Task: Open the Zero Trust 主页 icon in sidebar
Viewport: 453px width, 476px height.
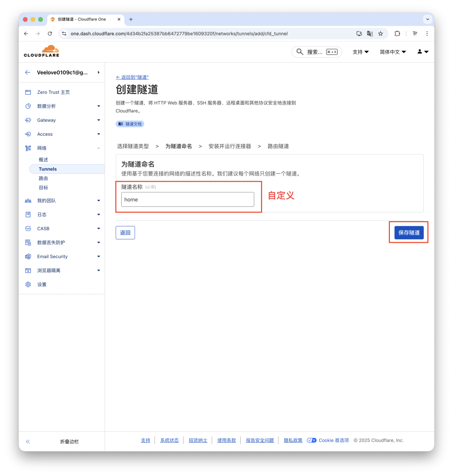Action: click(x=29, y=92)
